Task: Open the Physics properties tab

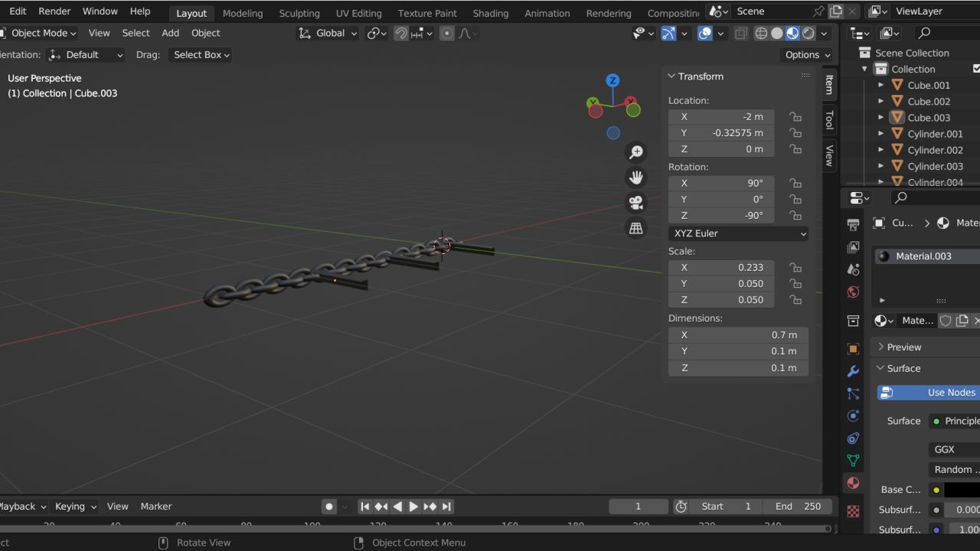Action: [853, 416]
